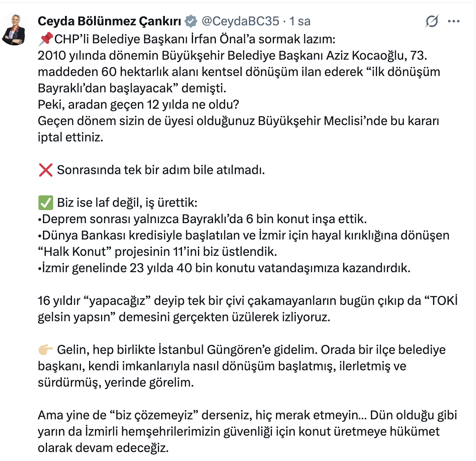Click the line about 40 bin konut in İzmir
Image resolution: width=476 pixels, height=461 pixels.
[224, 268]
